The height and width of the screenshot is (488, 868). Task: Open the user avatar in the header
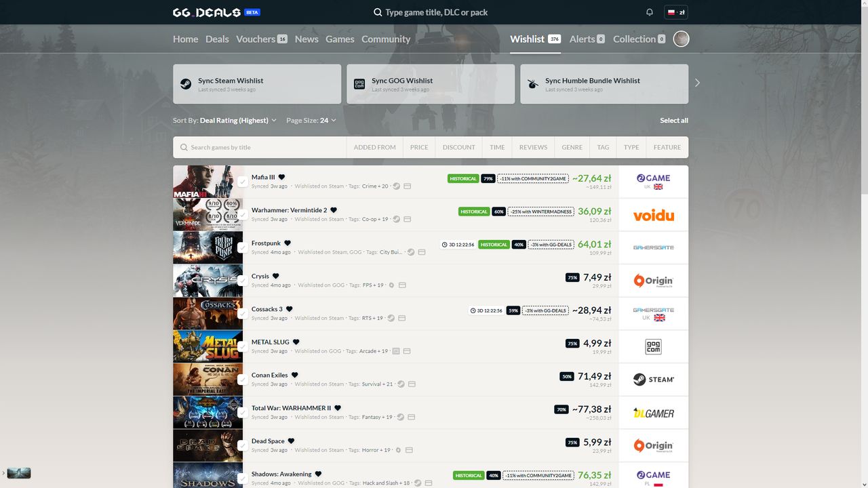[x=681, y=39]
